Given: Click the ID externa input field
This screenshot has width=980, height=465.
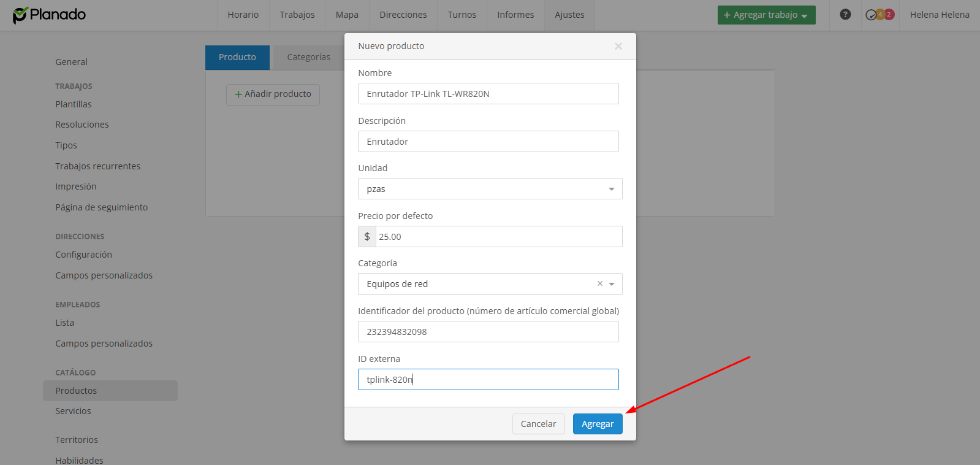Looking at the screenshot, I should tap(488, 380).
